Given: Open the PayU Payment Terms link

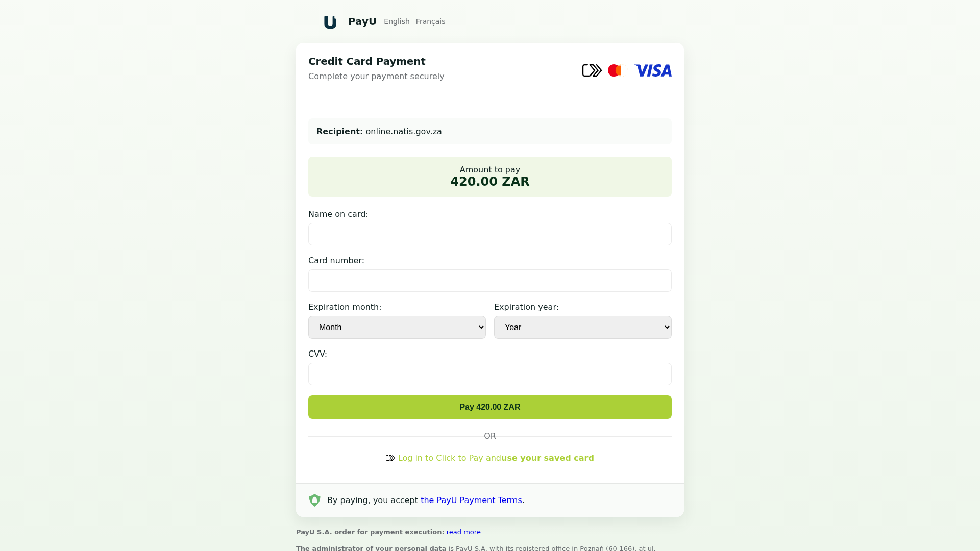Looking at the screenshot, I should [471, 500].
